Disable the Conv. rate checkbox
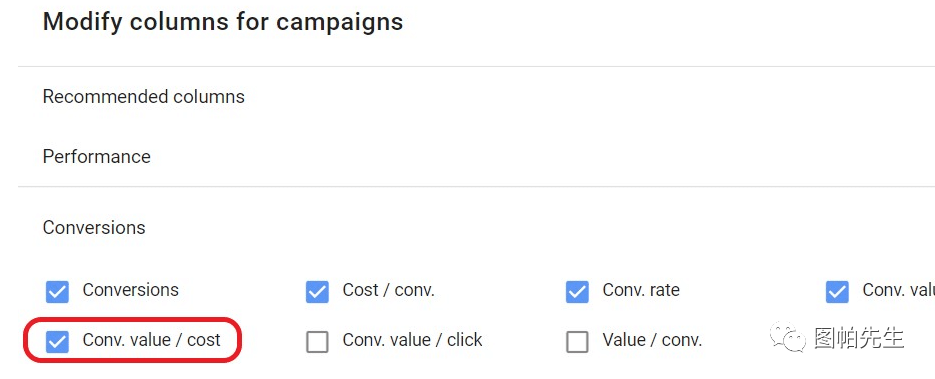Image resolution: width=935 pixels, height=379 pixels. 577,292
